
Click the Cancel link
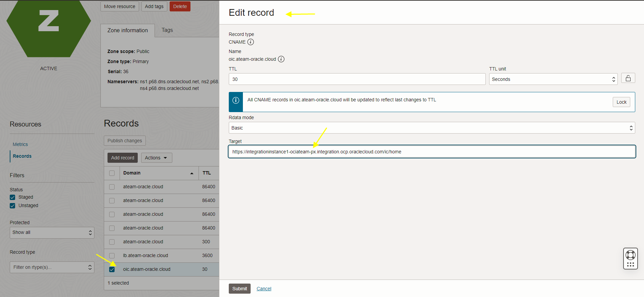coord(264,289)
